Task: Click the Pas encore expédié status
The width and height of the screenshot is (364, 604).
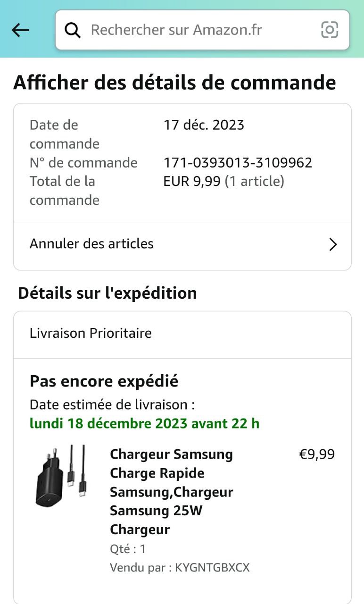Action: 104,381
